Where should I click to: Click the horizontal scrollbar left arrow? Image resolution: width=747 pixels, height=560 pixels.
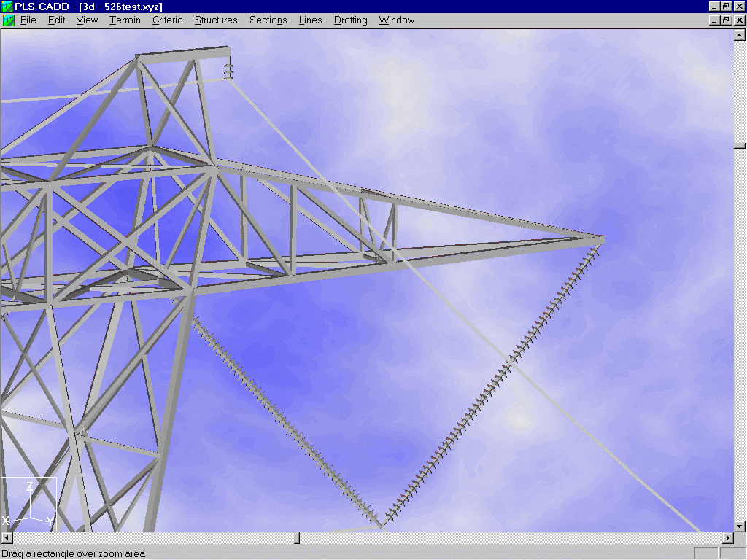click(6, 537)
